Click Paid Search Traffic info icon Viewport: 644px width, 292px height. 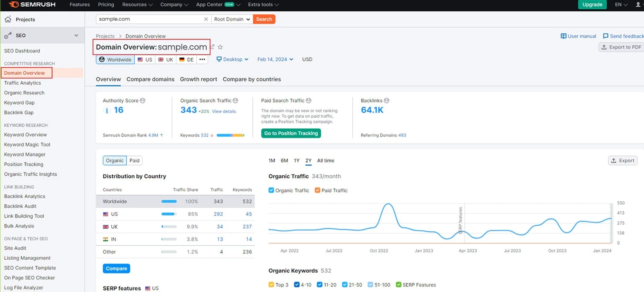click(309, 101)
